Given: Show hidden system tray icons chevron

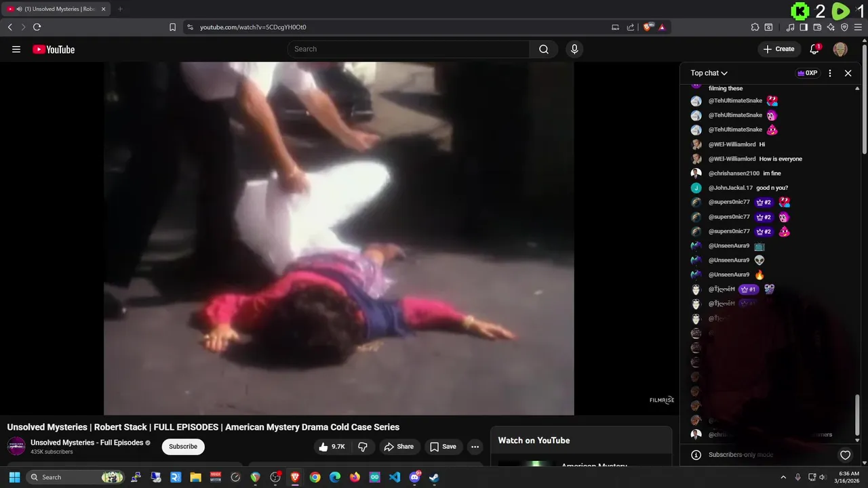Looking at the screenshot, I should pos(783,477).
